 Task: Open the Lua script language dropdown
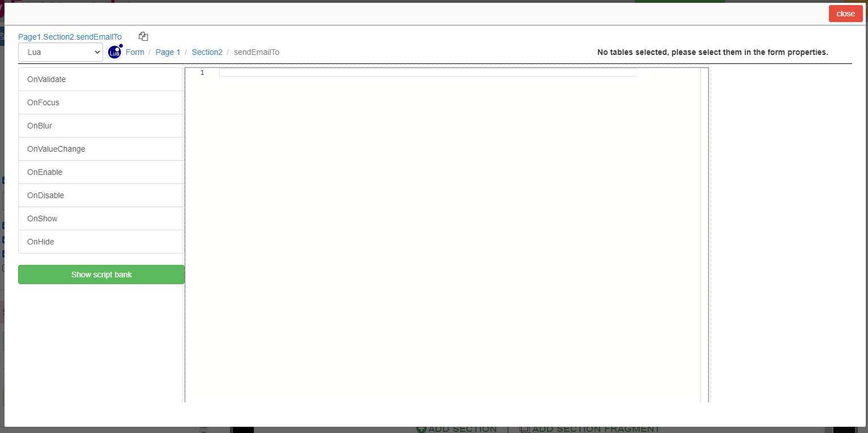(x=61, y=52)
